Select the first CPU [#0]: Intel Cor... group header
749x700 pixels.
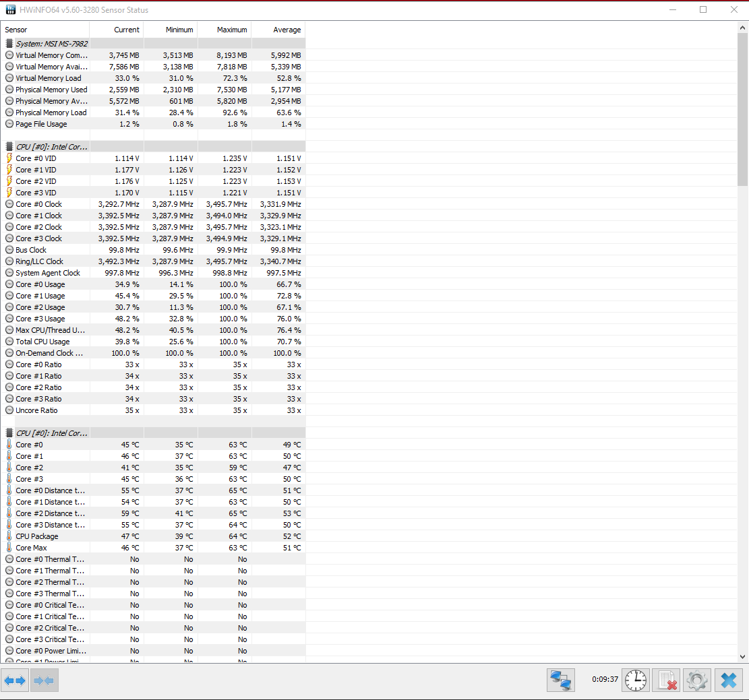(x=153, y=147)
